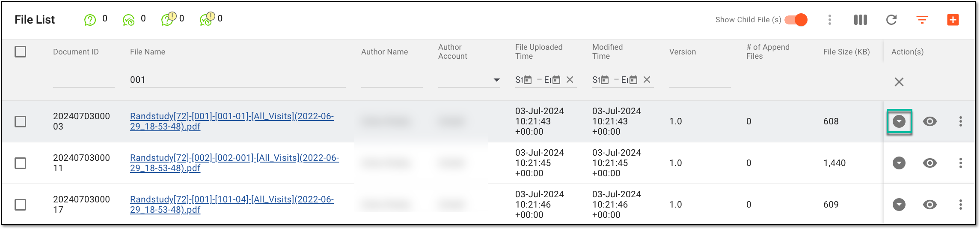This screenshot has width=980, height=229.
Task: Click the fourth query bubble warning icon
Action: 207,19
